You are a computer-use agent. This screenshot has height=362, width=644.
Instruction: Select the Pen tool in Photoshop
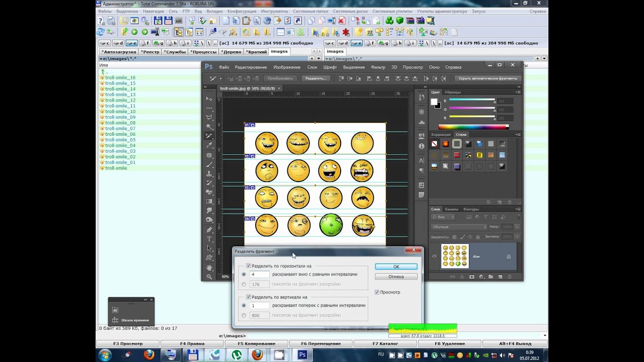tap(209, 229)
